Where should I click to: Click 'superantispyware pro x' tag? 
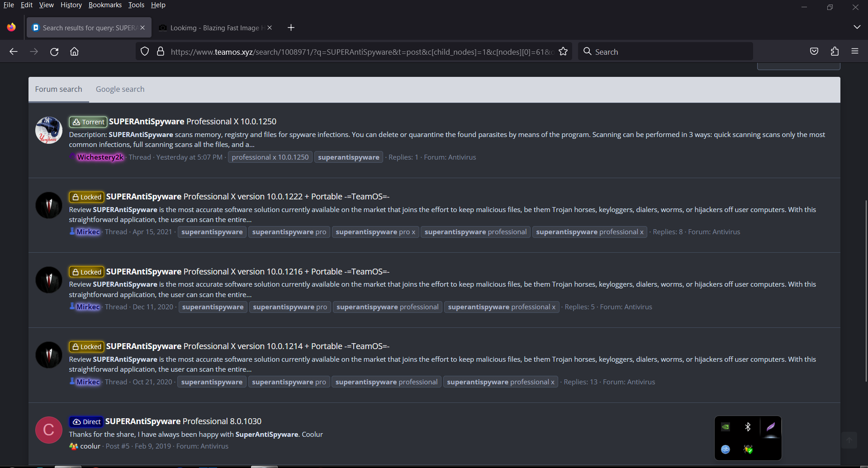pos(375,232)
